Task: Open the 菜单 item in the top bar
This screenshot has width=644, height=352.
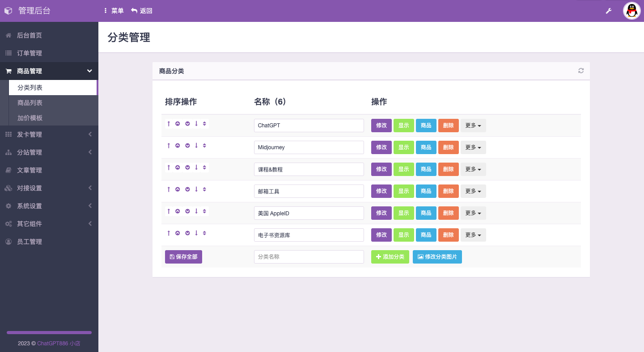Action: [x=114, y=10]
